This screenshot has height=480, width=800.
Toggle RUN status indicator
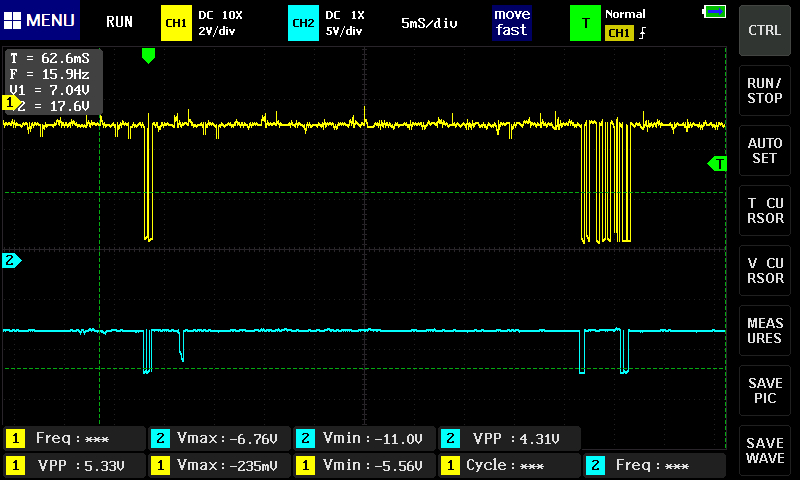click(119, 22)
